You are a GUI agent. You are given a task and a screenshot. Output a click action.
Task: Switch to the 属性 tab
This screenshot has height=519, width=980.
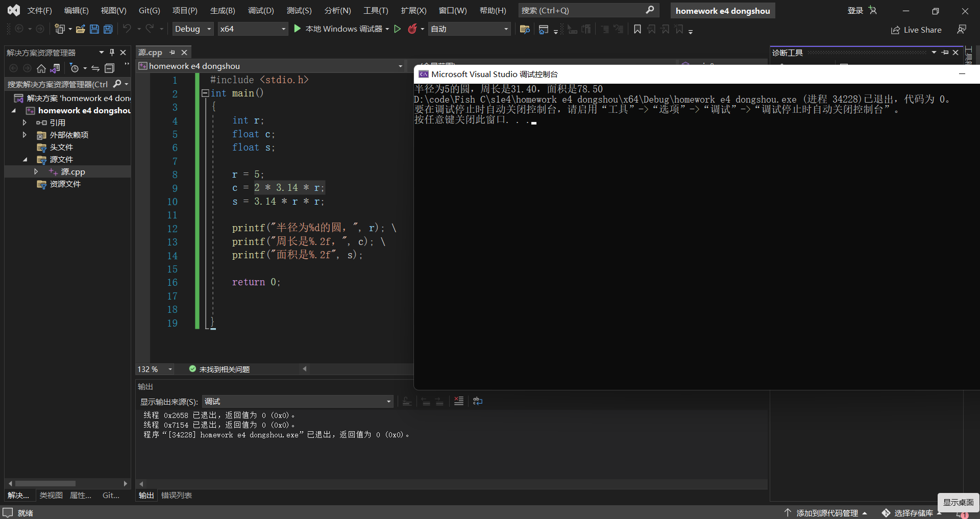point(80,495)
